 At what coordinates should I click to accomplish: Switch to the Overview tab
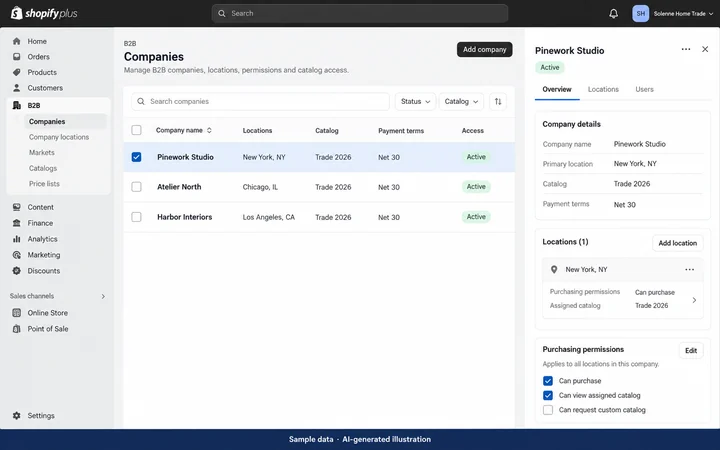[x=557, y=90]
